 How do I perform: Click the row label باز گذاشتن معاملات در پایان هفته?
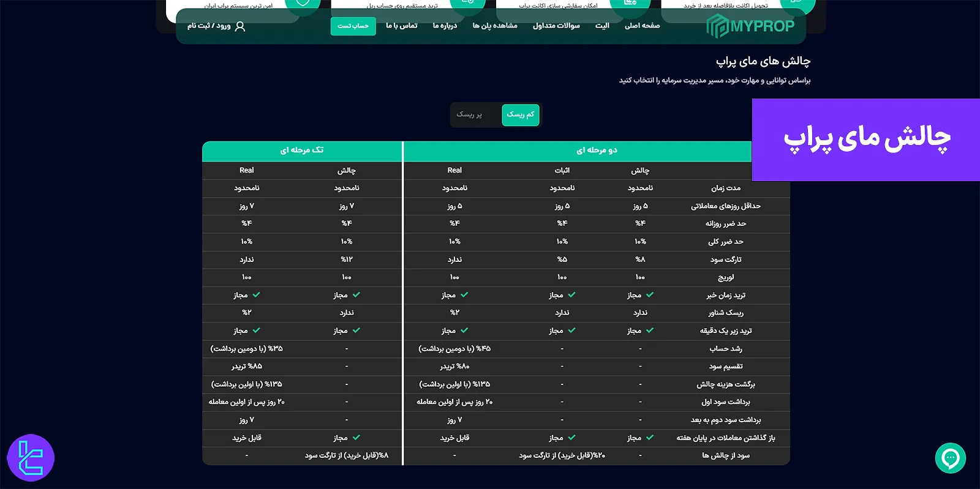726,438
